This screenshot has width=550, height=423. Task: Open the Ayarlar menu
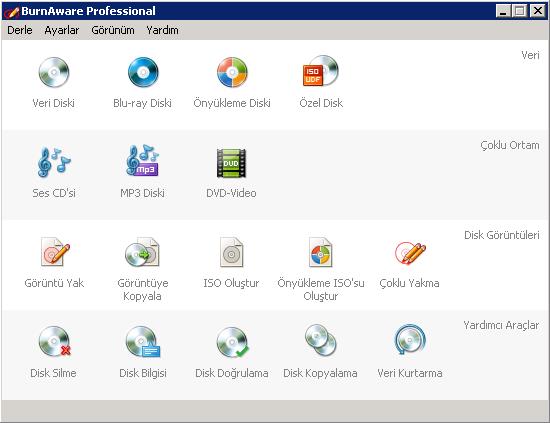(x=62, y=30)
